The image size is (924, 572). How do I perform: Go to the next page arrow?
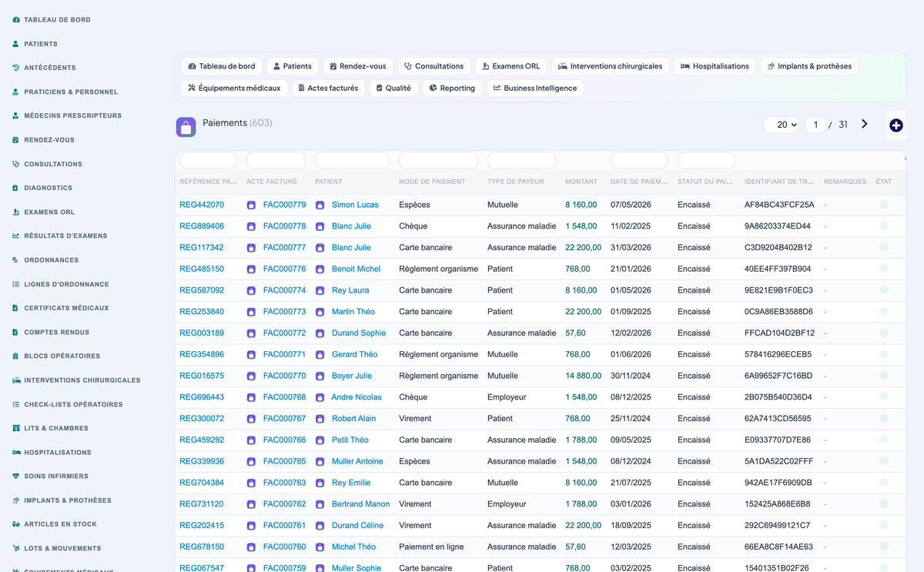865,124
